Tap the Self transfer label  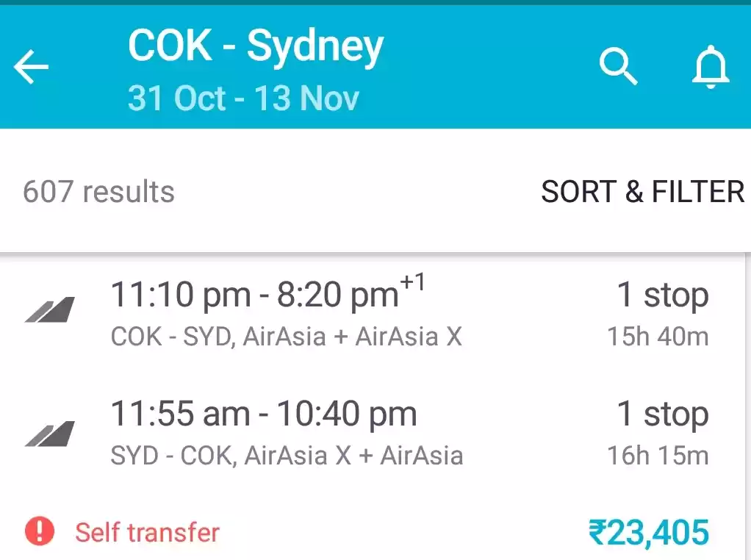click(x=147, y=532)
